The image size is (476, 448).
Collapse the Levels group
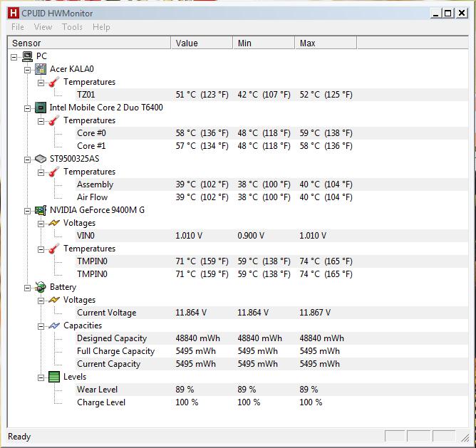point(41,378)
